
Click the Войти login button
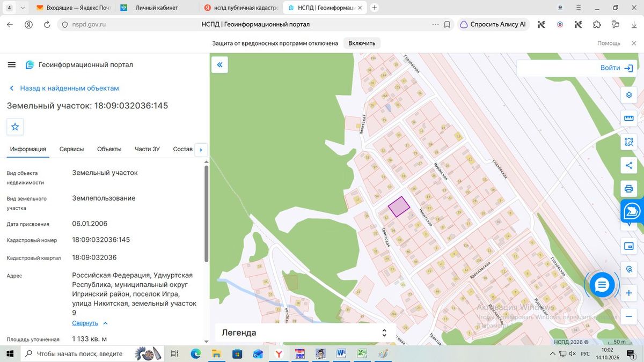coord(617,68)
